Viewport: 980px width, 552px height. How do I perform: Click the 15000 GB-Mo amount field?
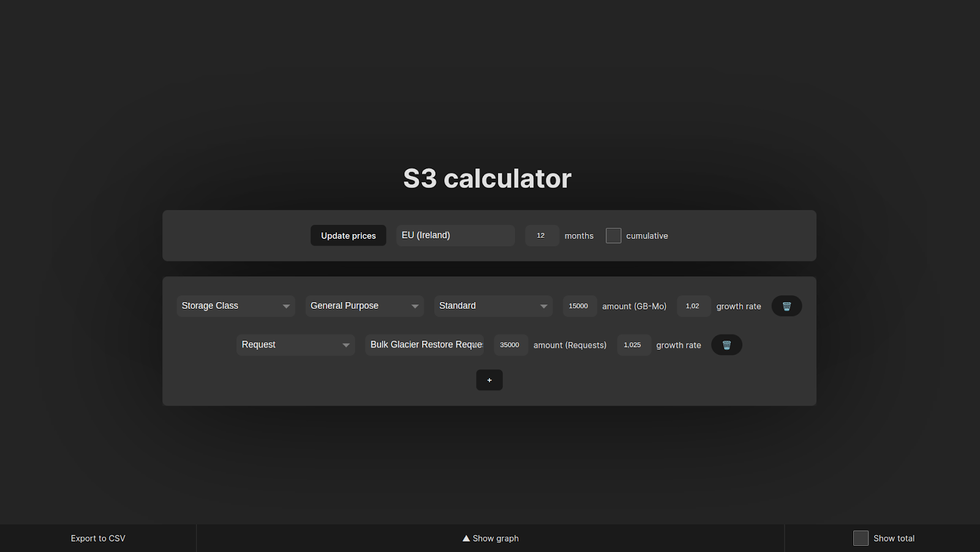coord(579,306)
